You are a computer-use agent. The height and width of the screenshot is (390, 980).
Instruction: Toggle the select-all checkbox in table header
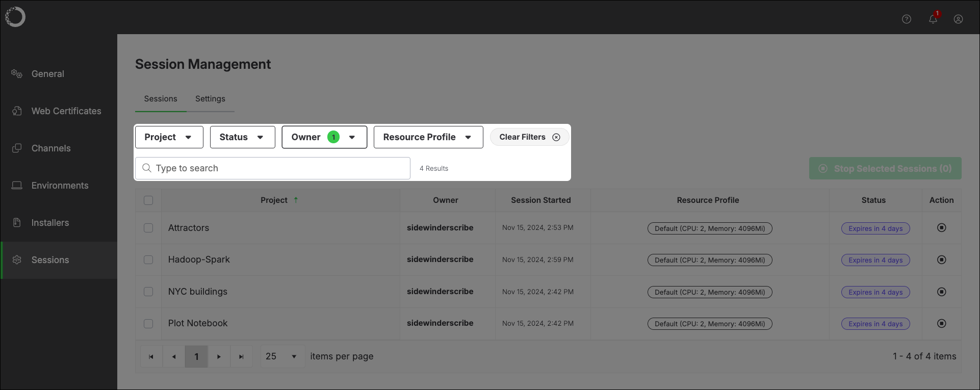click(148, 200)
